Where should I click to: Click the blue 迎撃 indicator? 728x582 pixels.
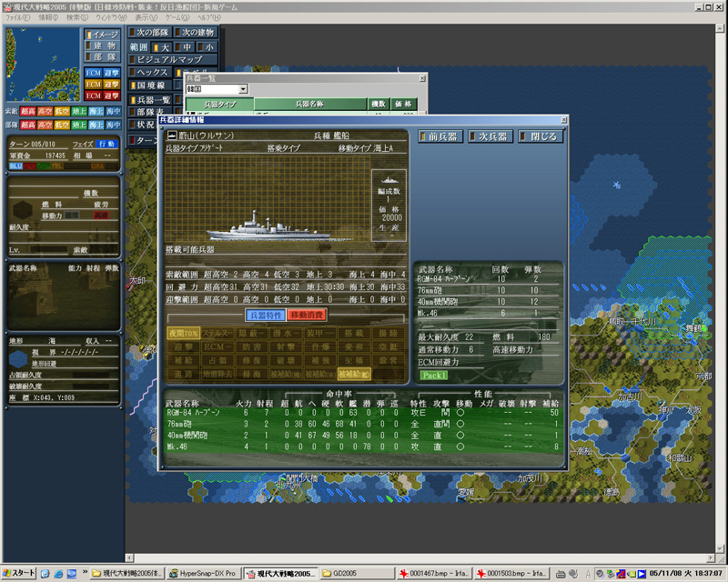[x=112, y=73]
